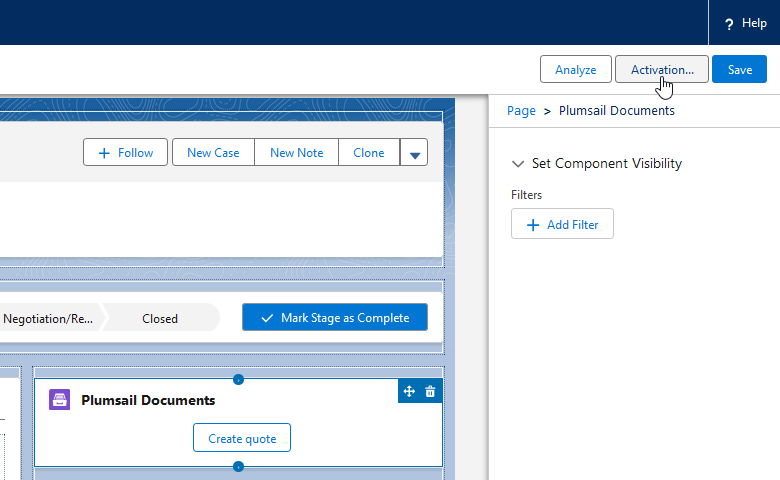
Task: Click the Filters label
Action: click(x=526, y=194)
